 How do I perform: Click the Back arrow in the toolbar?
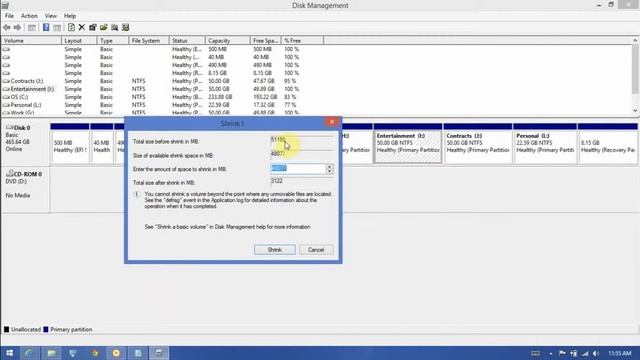[x=7, y=27]
